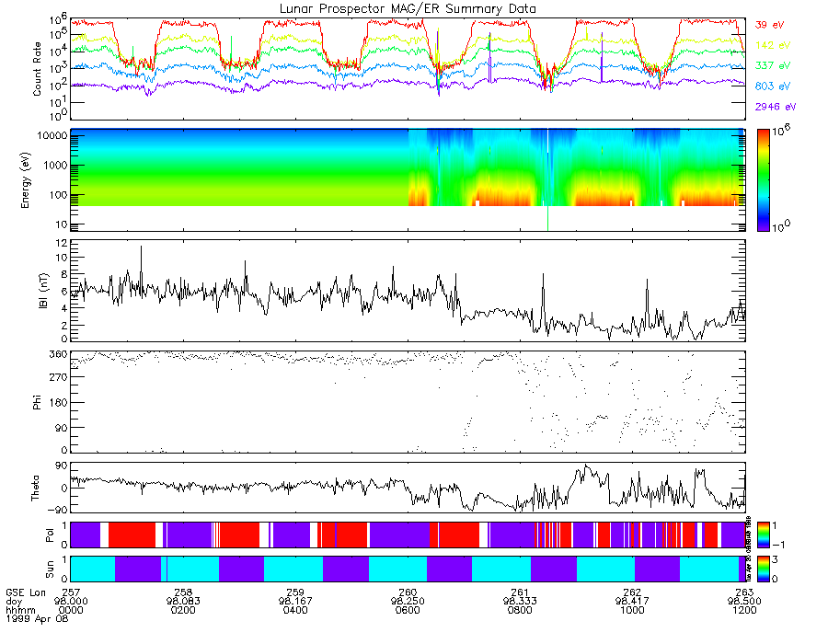This screenshot has height=644, width=828.
Task: Click the energy spectrogram color bar
Action: click(x=763, y=180)
